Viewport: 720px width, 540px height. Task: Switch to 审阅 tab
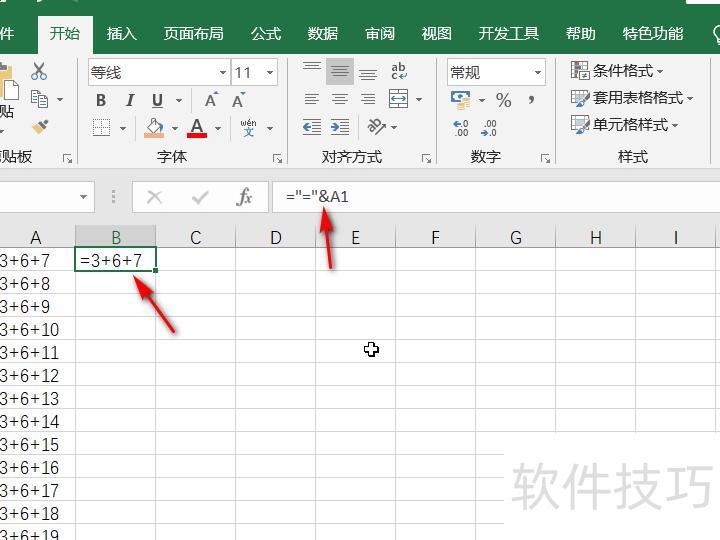tap(380, 34)
